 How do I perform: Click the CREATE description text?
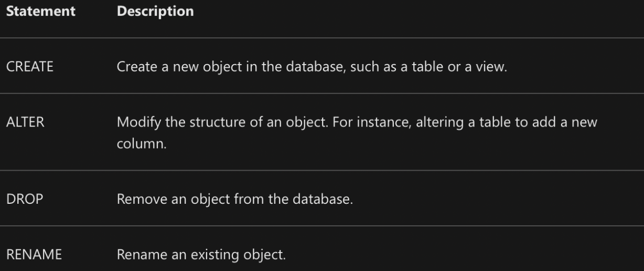click(312, 68)
